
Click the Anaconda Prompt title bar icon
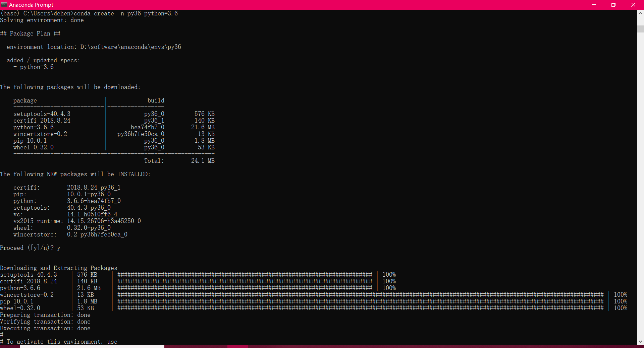coord(4,5)
